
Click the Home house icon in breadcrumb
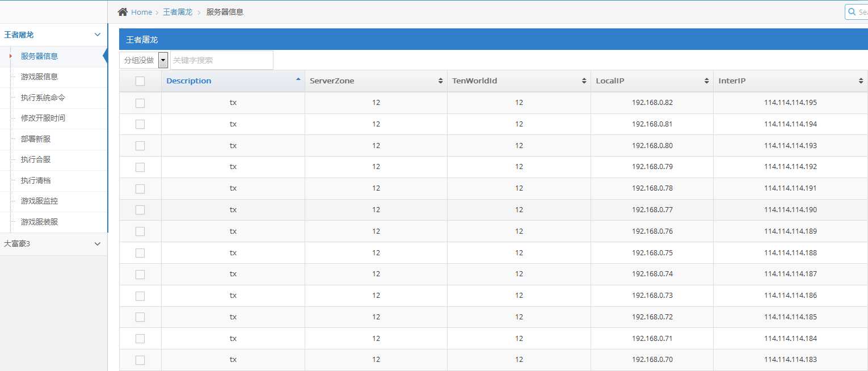click(x=123, y=12)
